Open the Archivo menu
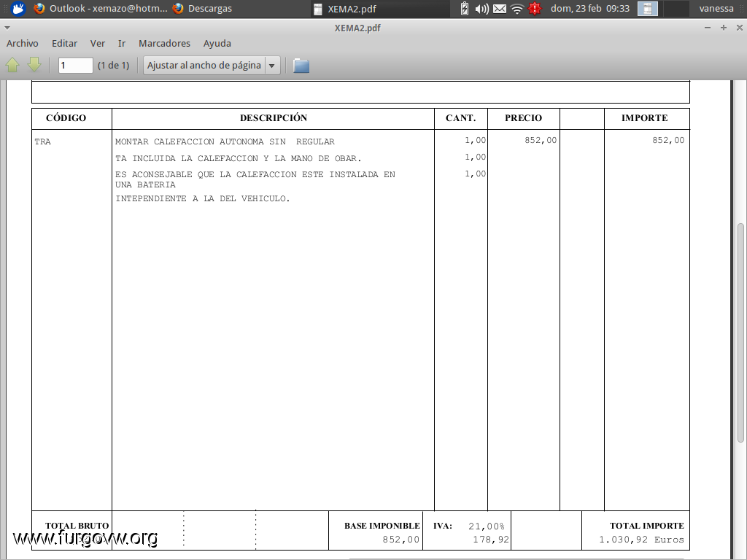This screenshot has width=747, height=560. [x=23, y=44]
